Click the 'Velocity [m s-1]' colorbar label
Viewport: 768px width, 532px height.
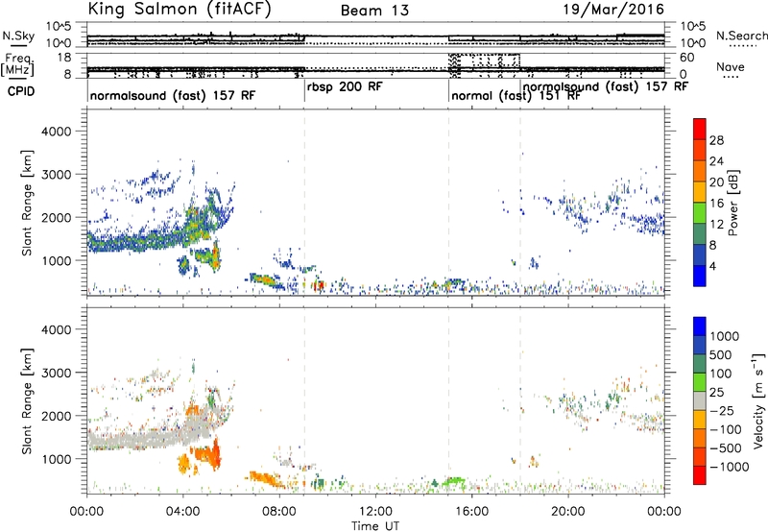pyautogui.click(x=758, y=400)
